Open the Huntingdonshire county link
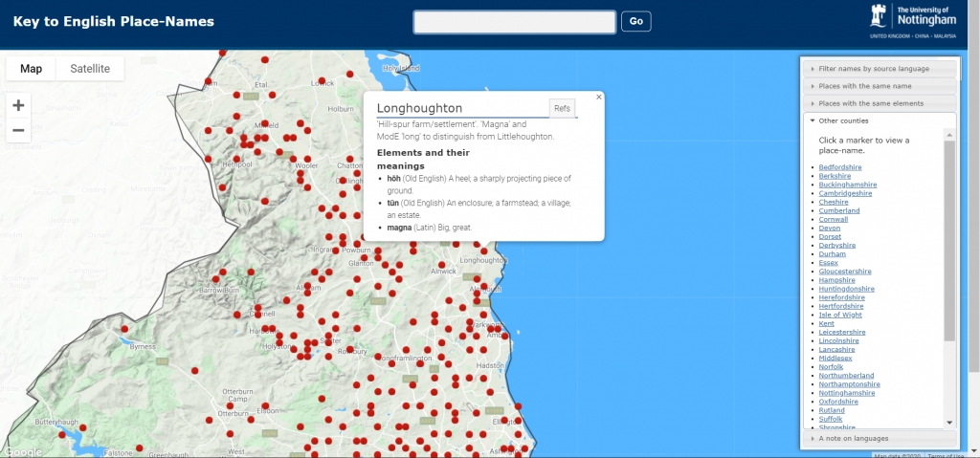 point(846,290)
